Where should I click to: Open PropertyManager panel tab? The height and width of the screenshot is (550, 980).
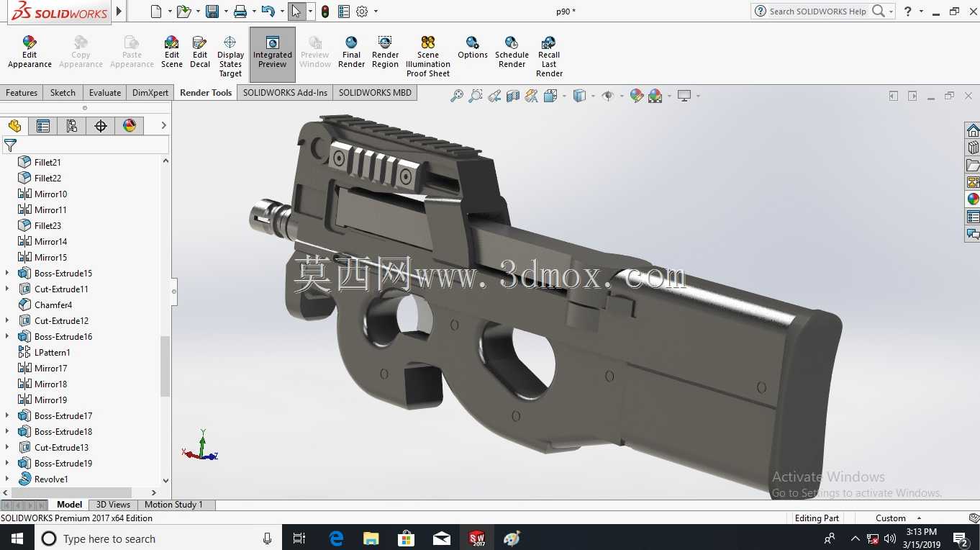(43, 126)
